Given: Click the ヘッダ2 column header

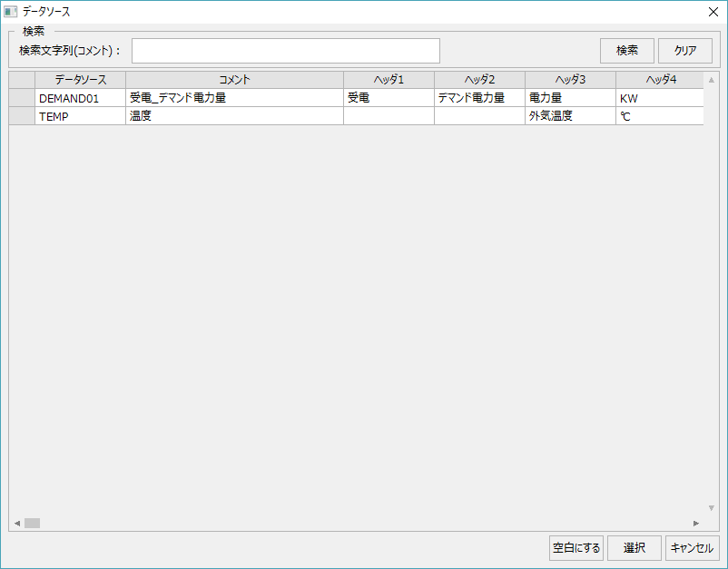Looking at the screenshot, I should (x=479, y=79).
